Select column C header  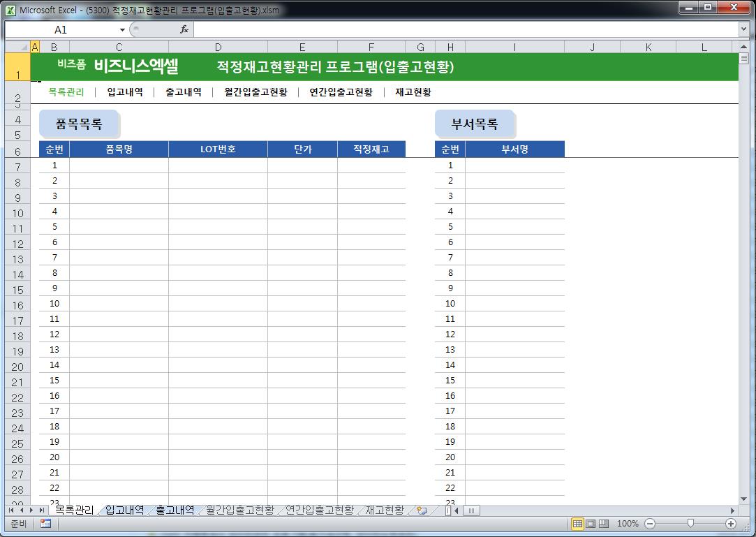(x=119, y=47)
